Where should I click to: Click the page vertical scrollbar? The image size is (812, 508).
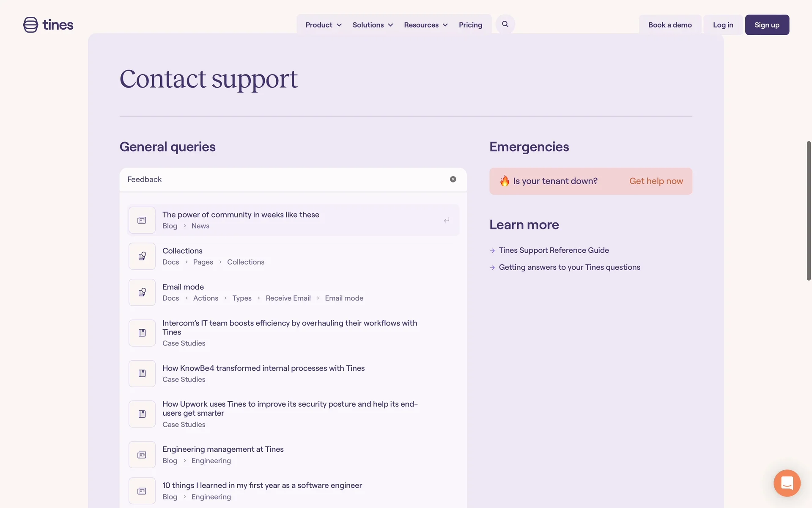(809, 211)
